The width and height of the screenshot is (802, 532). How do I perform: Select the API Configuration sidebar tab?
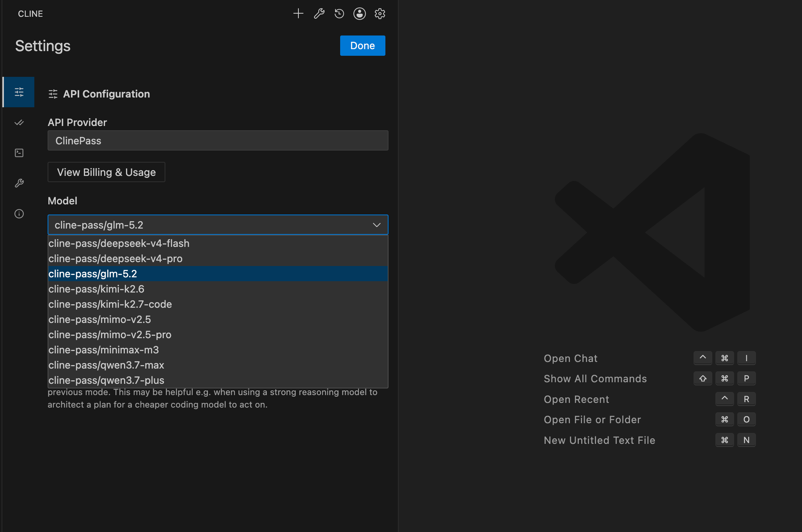pos(19,92)
